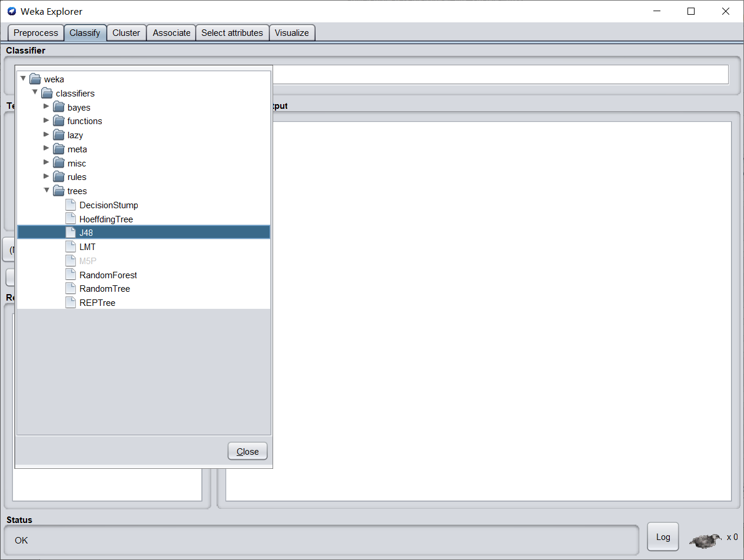This screenshot has height=560, width=744.
Task: Click the folder icon next to meta
Action: click(x=59, y=149)
